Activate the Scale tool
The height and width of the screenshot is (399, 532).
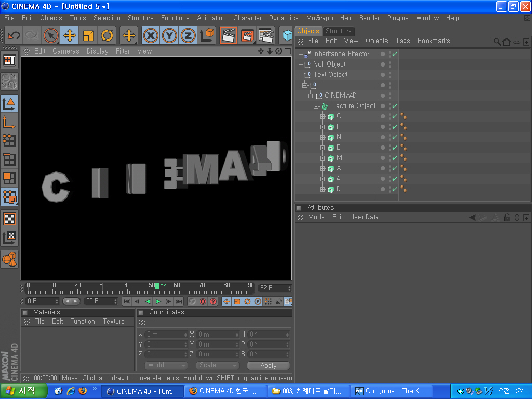pos(88,35)
